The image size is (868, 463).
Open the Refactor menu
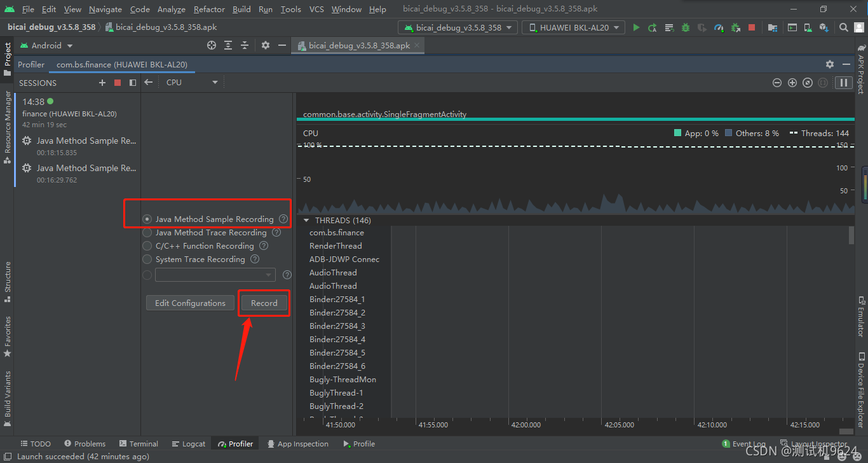209,10
